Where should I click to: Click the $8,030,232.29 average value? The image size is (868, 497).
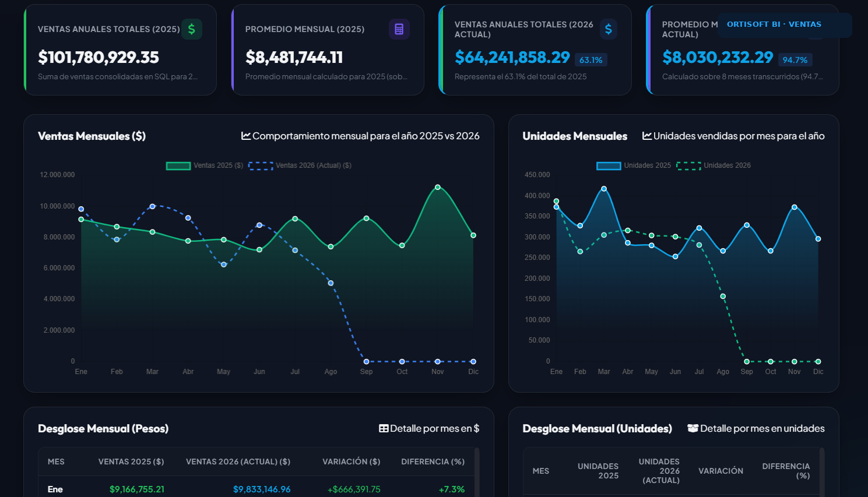coord(718,57)
